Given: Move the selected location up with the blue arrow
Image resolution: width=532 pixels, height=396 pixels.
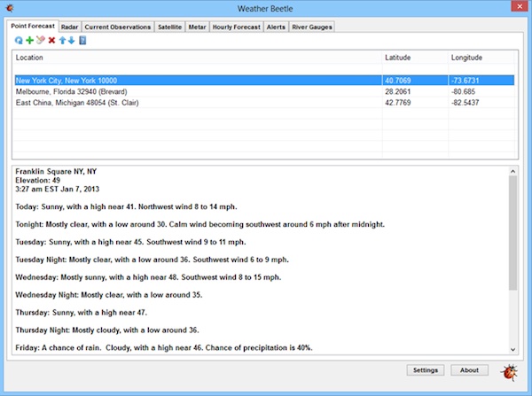Looking at the screenshot, I should (62, 41).
